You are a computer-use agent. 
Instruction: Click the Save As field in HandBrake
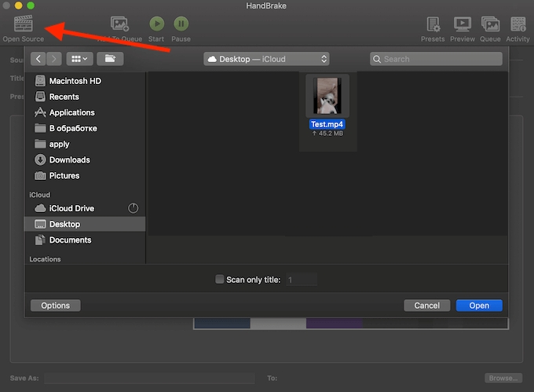click(149, 378)
